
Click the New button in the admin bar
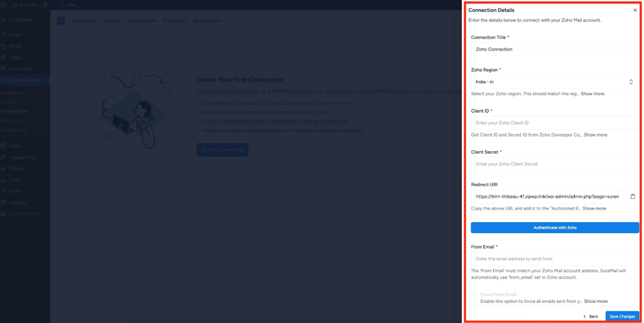[68, 5]
